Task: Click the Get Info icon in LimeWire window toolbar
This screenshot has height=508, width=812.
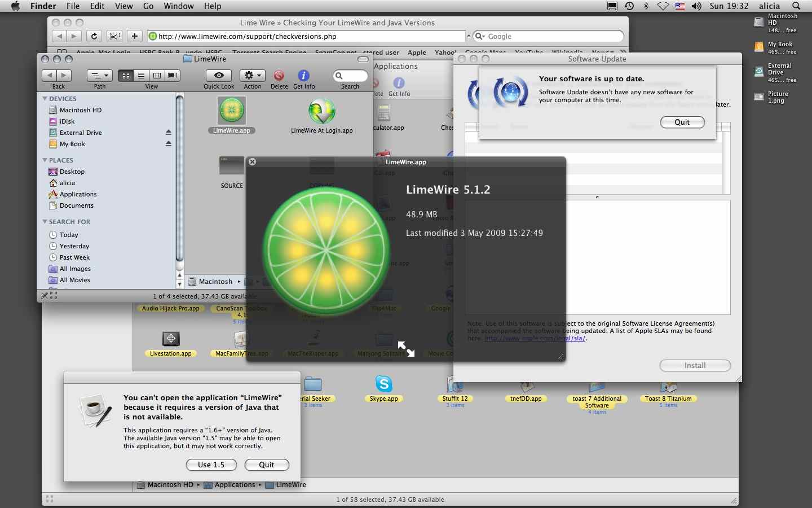Action: (x=303, y=76)
